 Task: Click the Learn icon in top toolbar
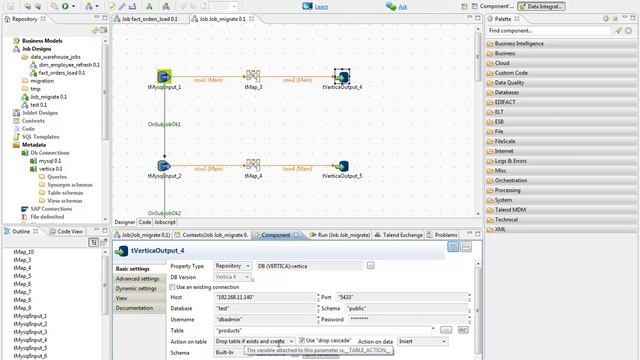tap(307, 6)
